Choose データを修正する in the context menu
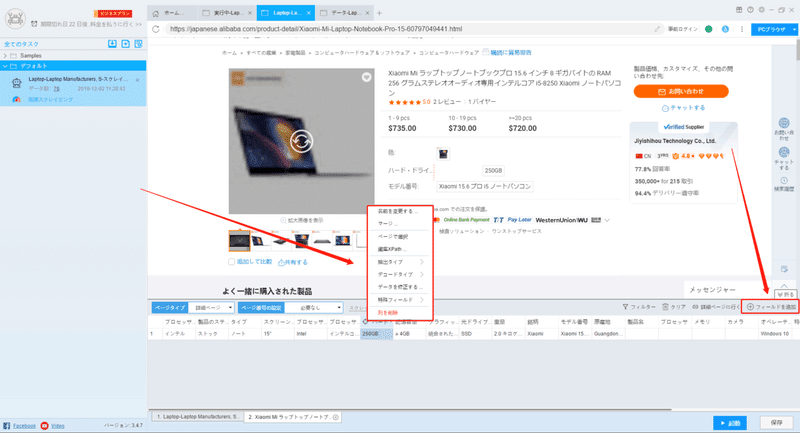This screenshot has width=800, height=433. click(x=400, y=287)
